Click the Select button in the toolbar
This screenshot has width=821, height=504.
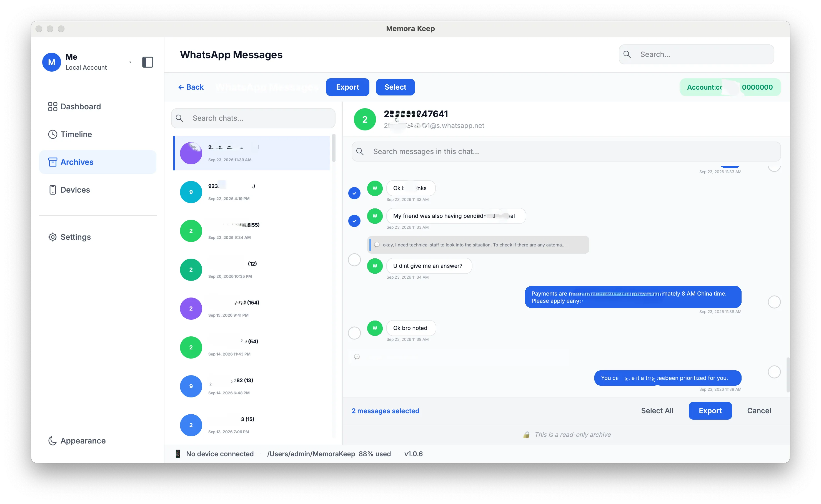(395, 87)
